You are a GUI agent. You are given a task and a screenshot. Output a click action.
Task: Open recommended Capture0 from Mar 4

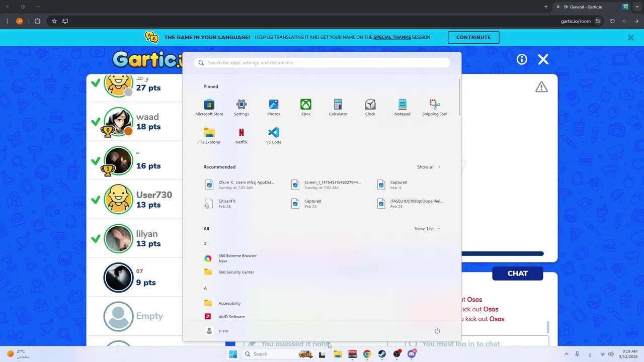[392, 185]
